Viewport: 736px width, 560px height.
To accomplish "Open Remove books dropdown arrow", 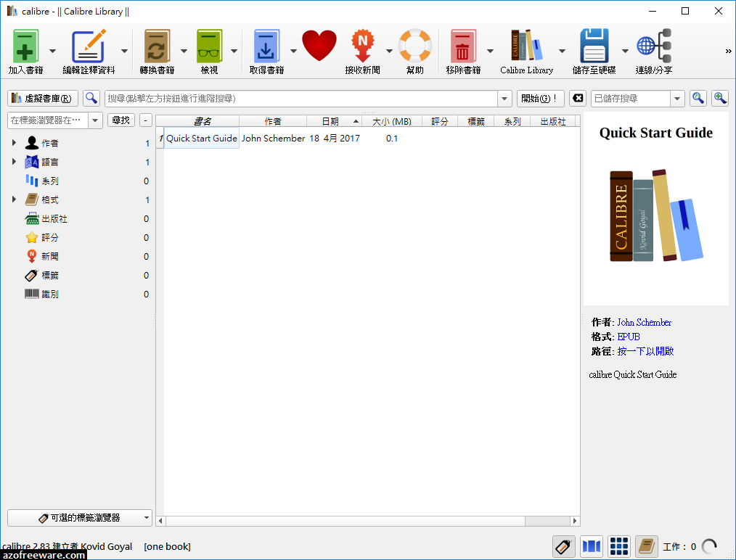I will pyautogui.click(x=490, y=51).
